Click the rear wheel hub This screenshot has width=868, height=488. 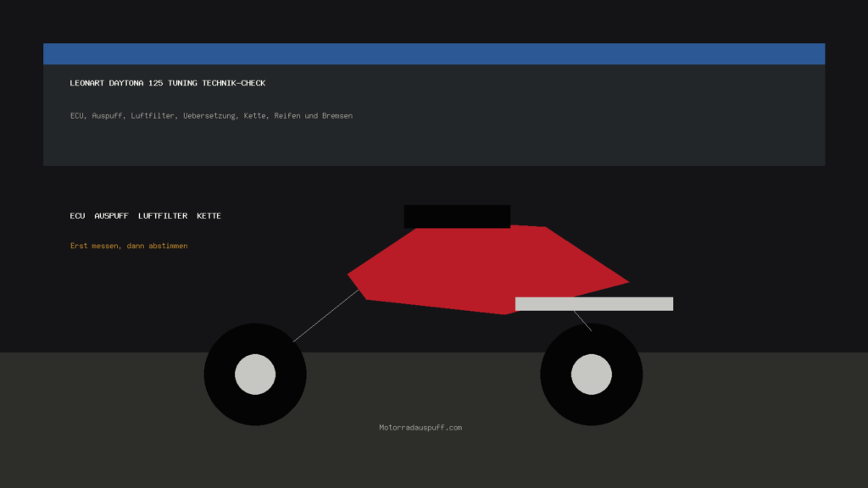pos(592,374)
